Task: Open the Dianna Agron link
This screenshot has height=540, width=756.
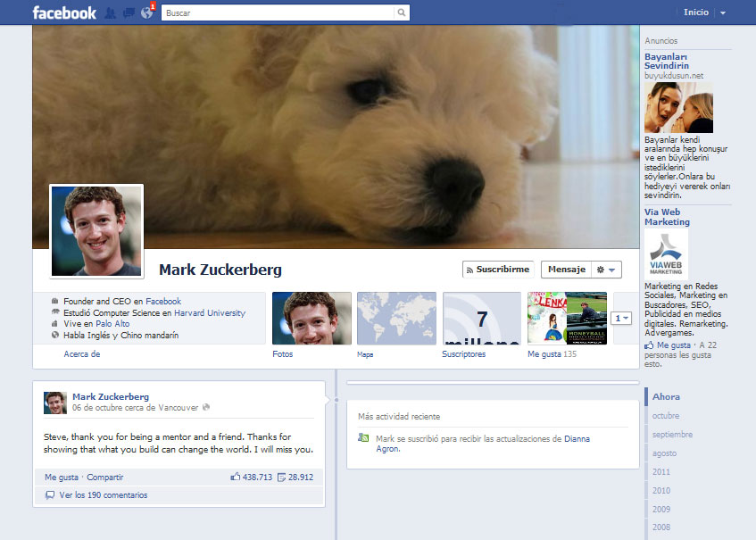Action: pos(483,444)
